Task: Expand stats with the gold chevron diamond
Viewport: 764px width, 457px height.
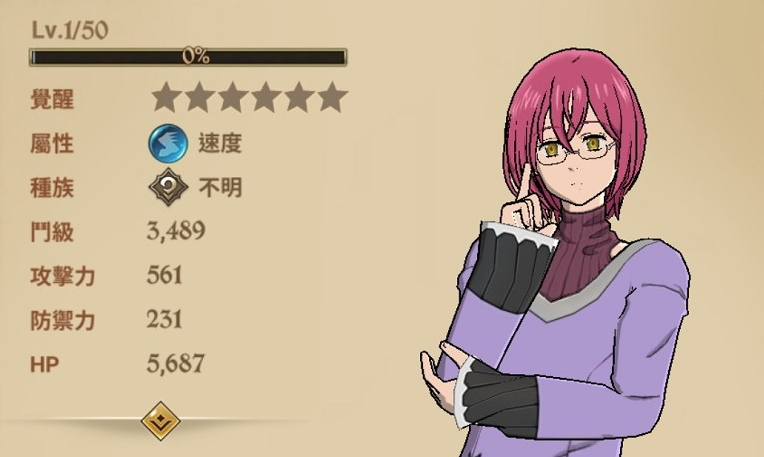Action: [160, 421]
